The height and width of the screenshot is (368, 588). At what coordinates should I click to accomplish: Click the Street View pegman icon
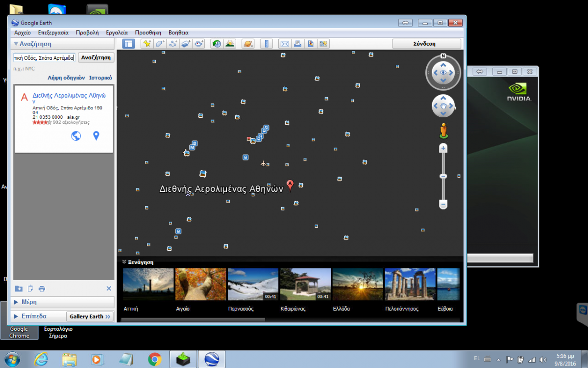[x=443, y=131]
